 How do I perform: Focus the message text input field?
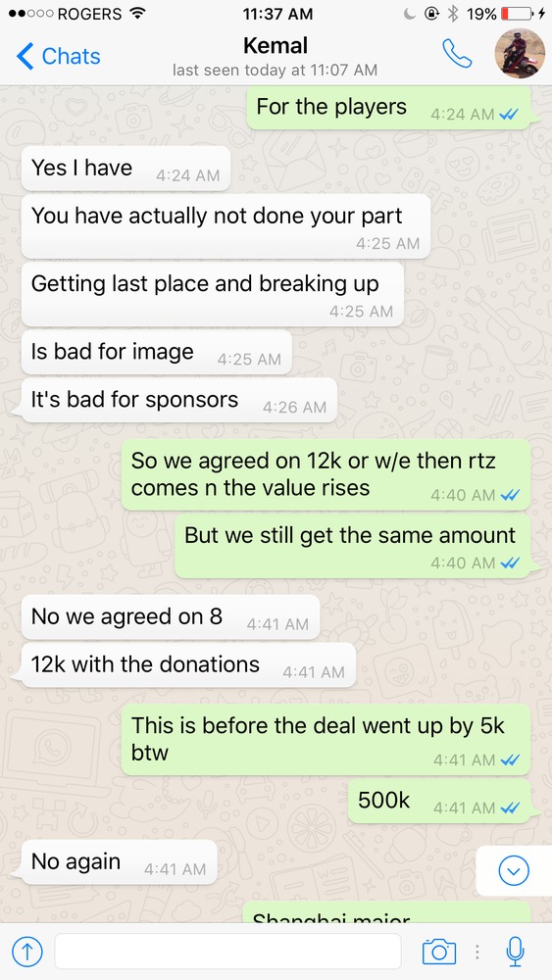point(227,952)
